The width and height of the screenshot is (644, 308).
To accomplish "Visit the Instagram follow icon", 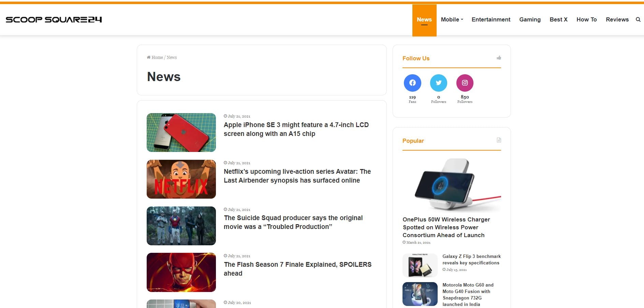I will coord(465,83).
